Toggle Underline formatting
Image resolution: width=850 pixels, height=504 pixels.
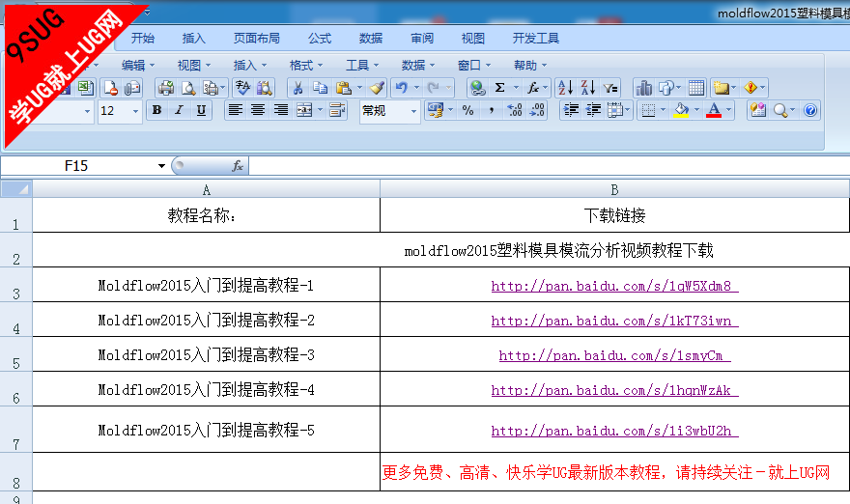[201, 111]
